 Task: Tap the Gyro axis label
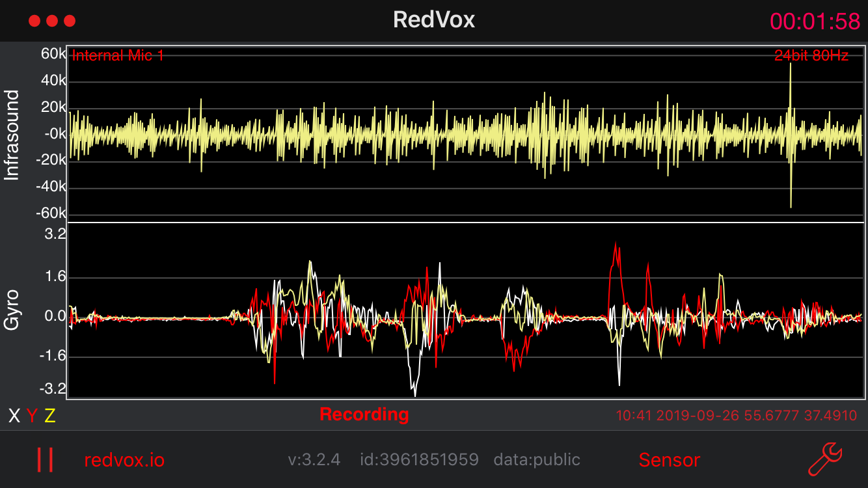point(12,310)
